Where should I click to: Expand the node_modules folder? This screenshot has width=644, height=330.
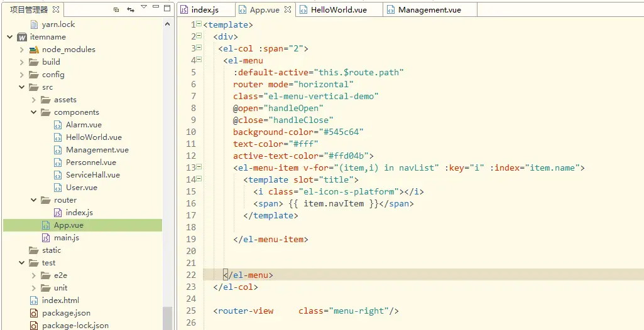point(22,50)
